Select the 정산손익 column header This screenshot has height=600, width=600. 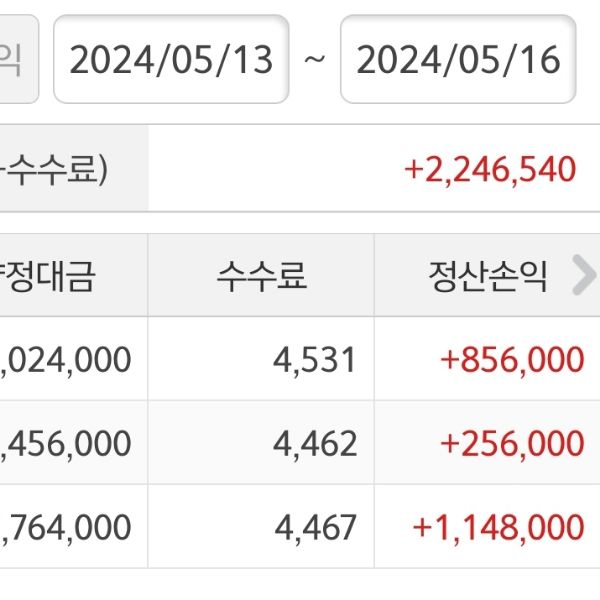(x=488, y=277)
